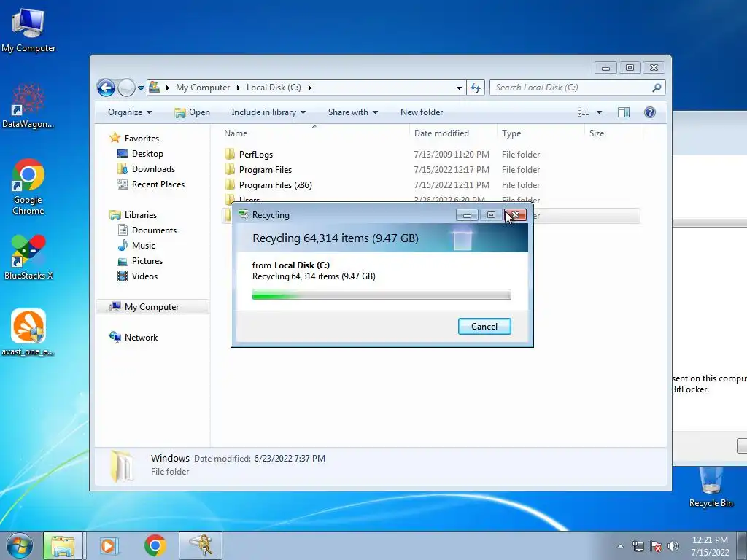Click the blue help question mark icon
This screenshot has width=747, height=560.
[649, 112]
